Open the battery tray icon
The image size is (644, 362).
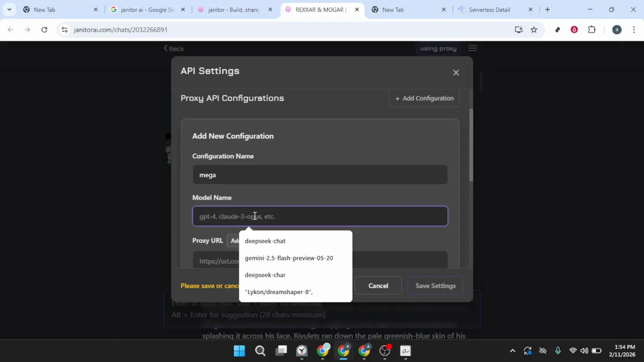[x=596, y=351]
